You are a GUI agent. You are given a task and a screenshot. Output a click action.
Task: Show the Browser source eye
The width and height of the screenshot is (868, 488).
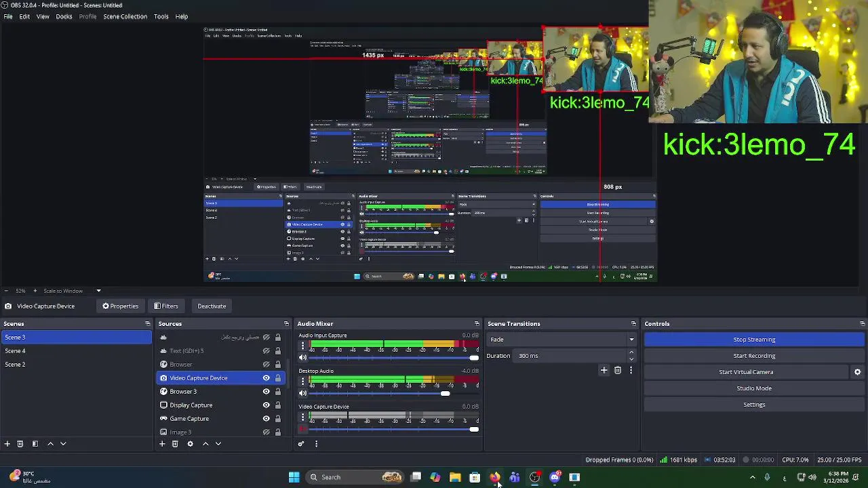tap(267, 365)
